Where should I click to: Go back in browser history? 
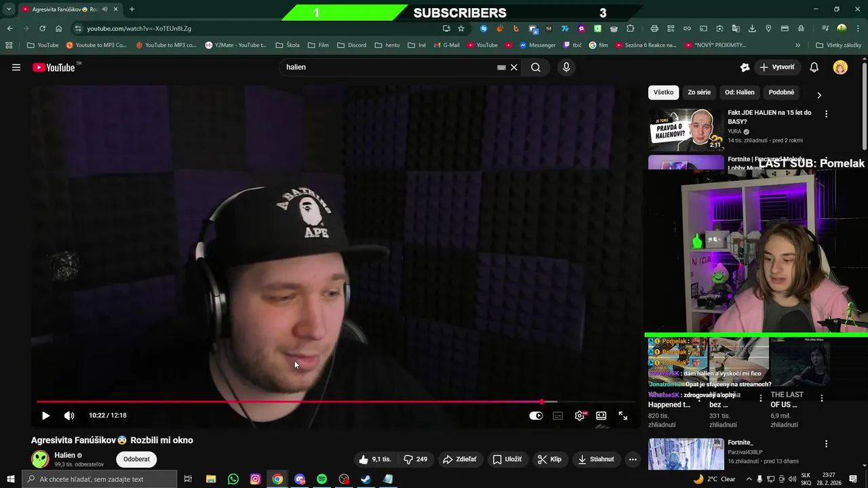tap(9, 28)
